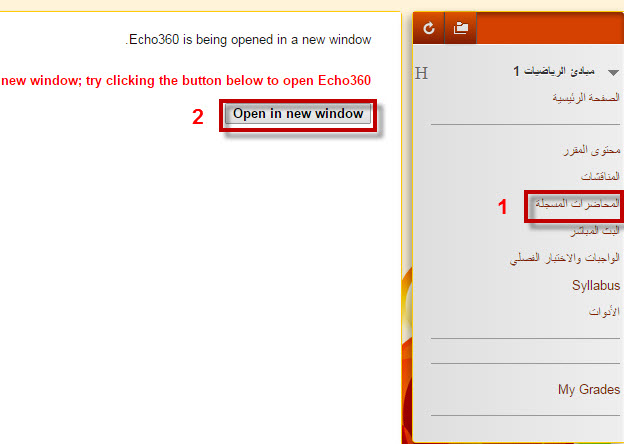The height and width of the screenshot is (444, 624).
Task: Open the Syllabus menu item
Action: click(x=596, y=285)
